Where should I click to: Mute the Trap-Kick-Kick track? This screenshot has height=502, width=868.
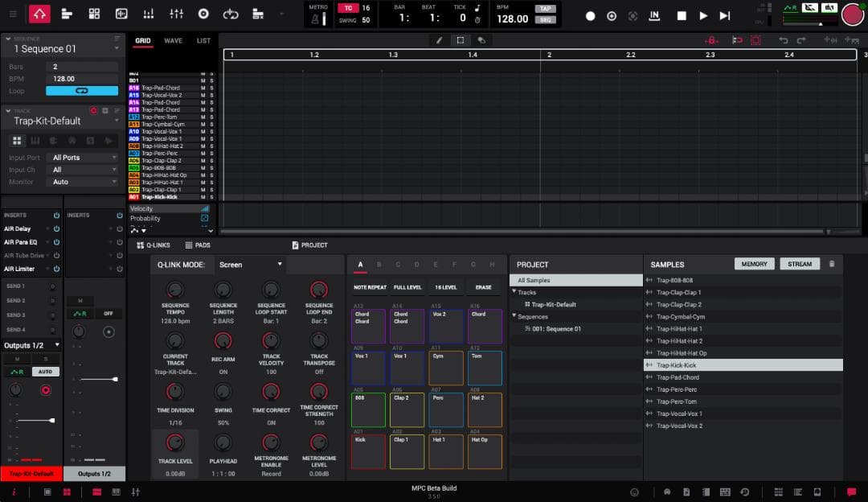203,196
